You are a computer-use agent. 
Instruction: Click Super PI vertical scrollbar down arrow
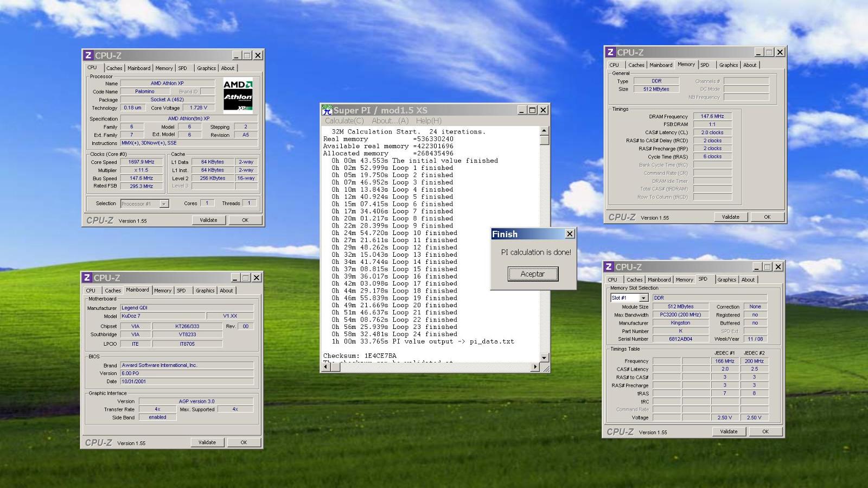[544, 358]
